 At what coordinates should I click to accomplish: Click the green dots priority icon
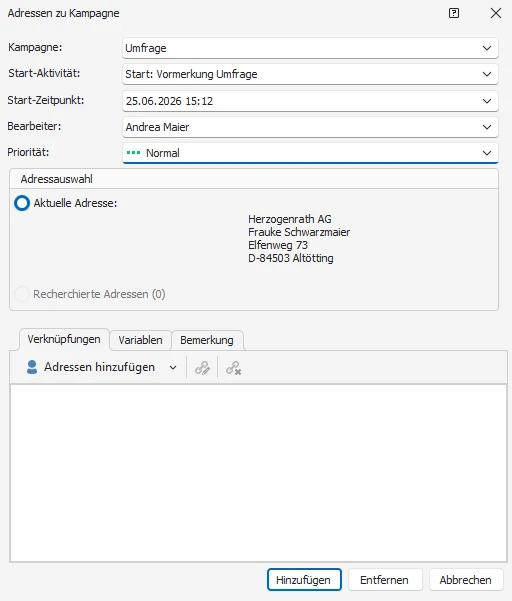133,153
